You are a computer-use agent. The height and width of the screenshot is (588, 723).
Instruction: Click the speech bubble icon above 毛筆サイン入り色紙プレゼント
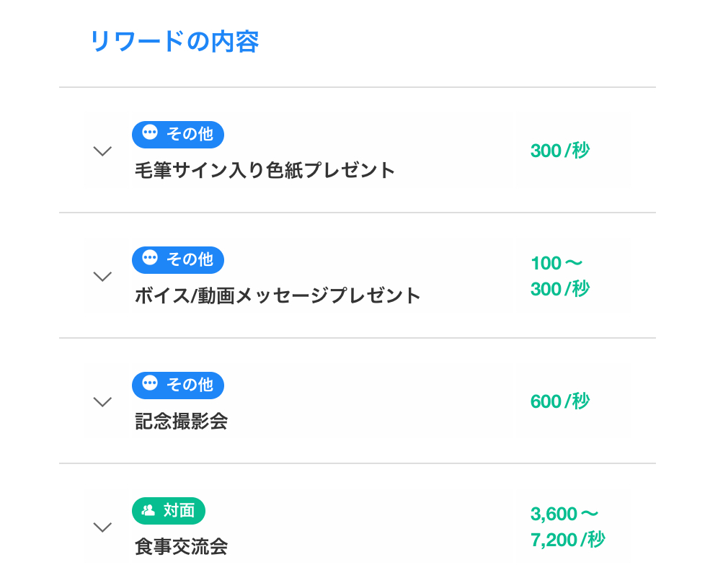tap(150, 133)
